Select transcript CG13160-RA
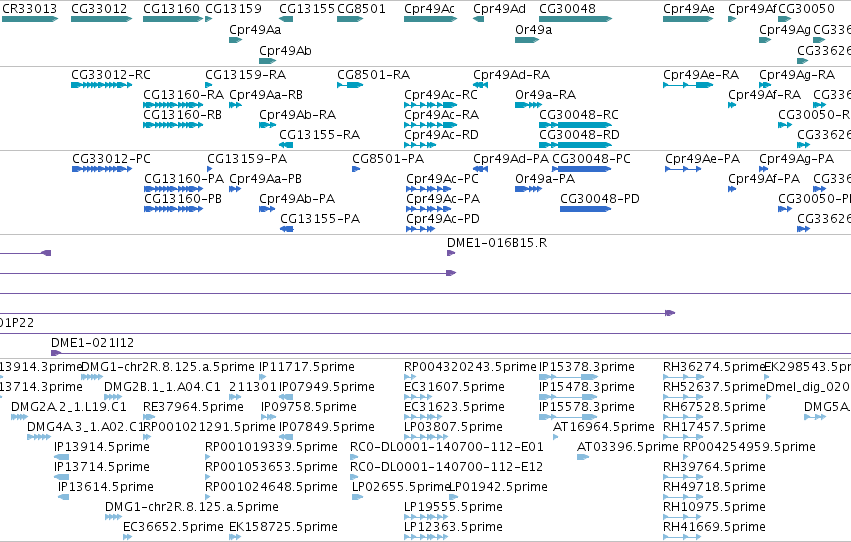 click(x=183, y=95)
